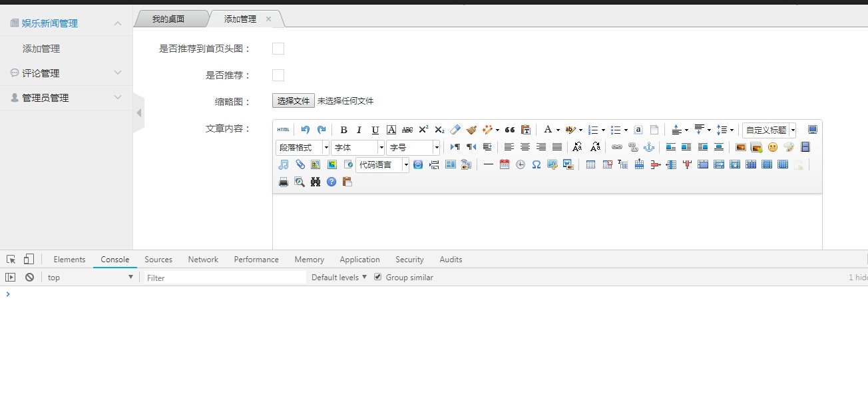
Task: Open the 自定义标题 custom heading dropdown
Action: [769, 130]
